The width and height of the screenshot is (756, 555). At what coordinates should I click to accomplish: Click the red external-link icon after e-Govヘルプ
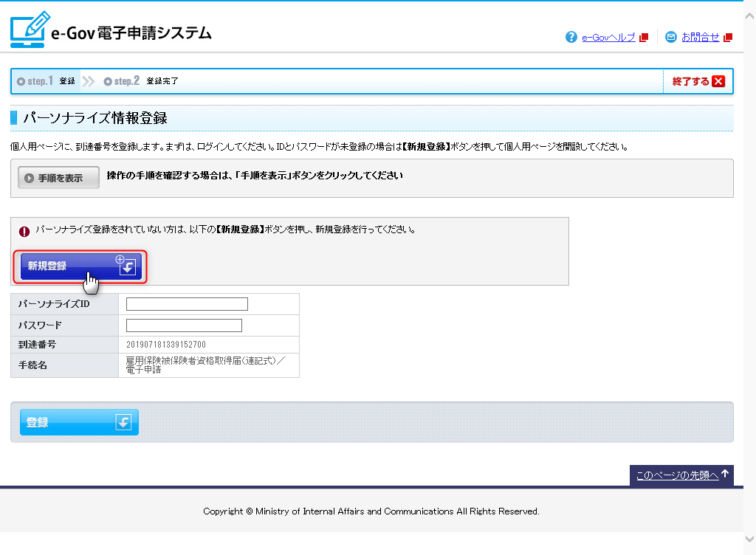(x=644, y=38)
